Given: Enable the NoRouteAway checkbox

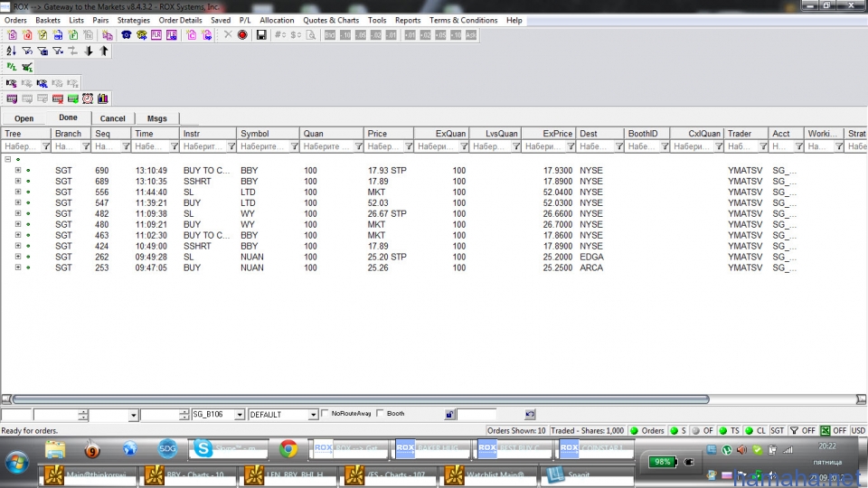Looking at the screenshot, I should (x=325, y=413).
